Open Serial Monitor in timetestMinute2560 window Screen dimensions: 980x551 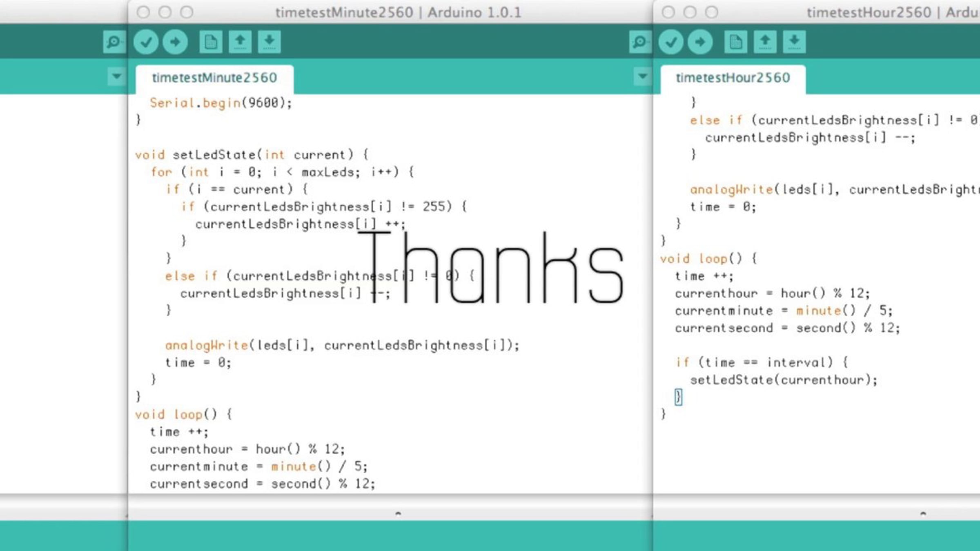pyautogui.click(x=639, y=42)
